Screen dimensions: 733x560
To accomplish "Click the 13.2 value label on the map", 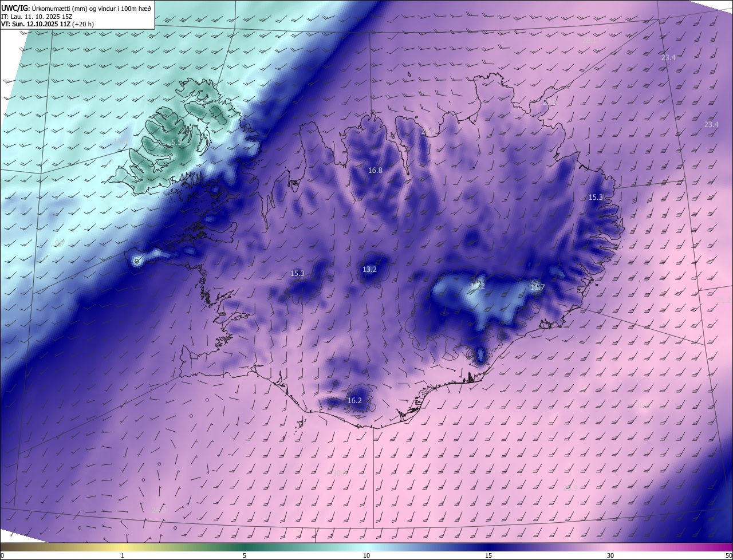I will [x=369, y=269].
